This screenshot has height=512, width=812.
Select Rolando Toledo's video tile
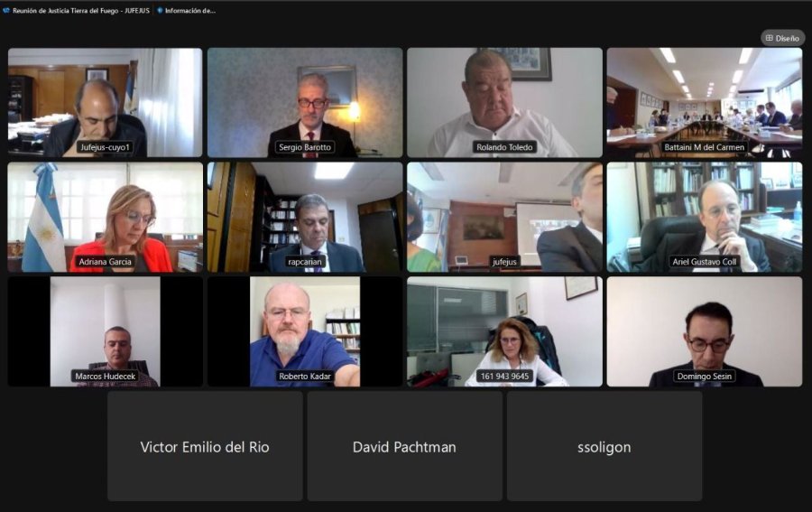point(505,103)
